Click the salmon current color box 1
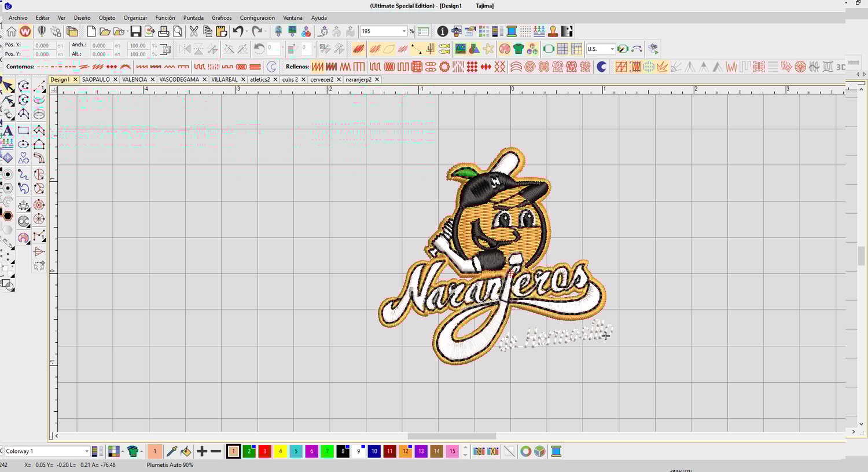Viewport: 868px width, 472px height. coord(155,451)
